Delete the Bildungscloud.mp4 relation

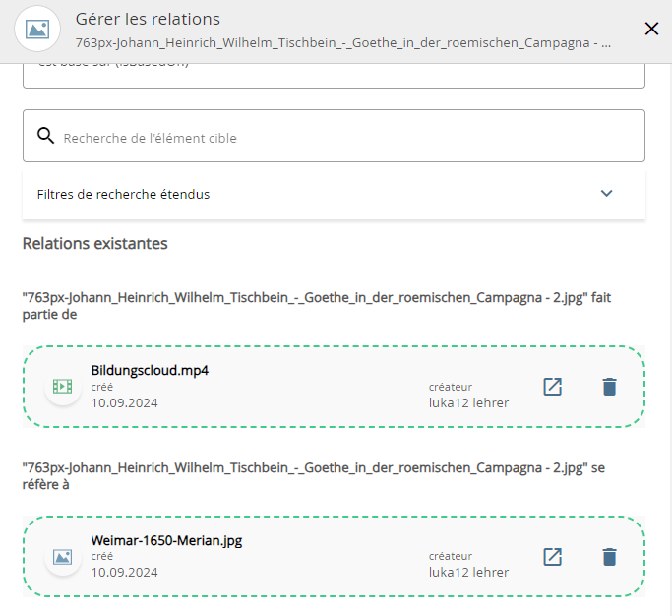point(609,387)
